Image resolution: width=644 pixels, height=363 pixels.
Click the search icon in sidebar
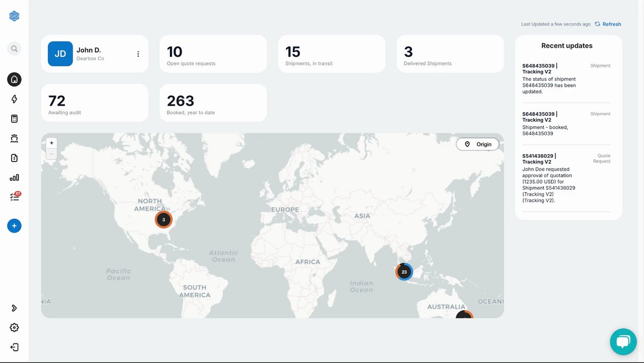tap(14, 49)
